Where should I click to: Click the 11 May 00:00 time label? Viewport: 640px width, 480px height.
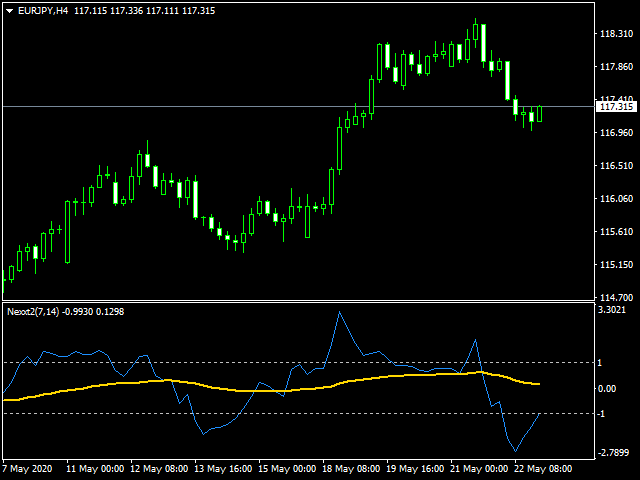(x=95, y=469)
